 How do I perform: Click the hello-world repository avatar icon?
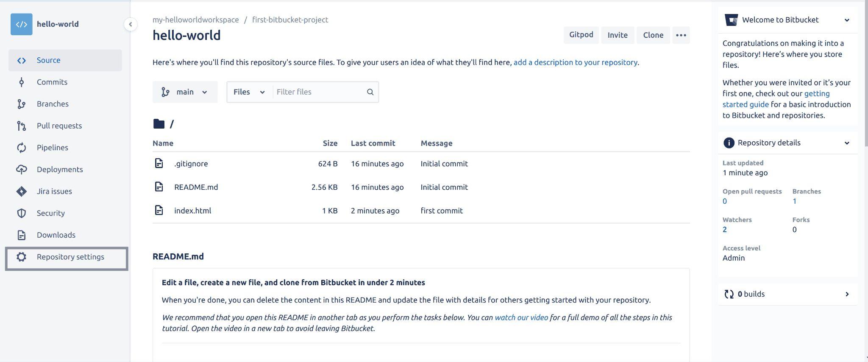pyautogui.click(x=21, y=24)
